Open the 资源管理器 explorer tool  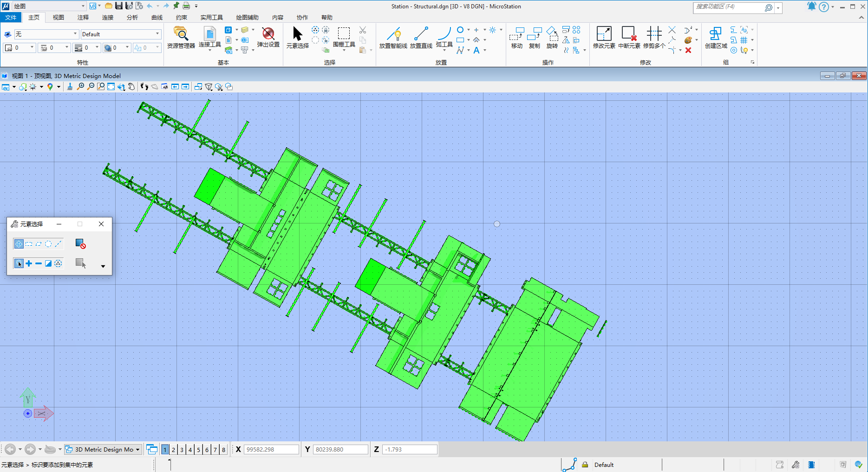click(x=181, y=37)
